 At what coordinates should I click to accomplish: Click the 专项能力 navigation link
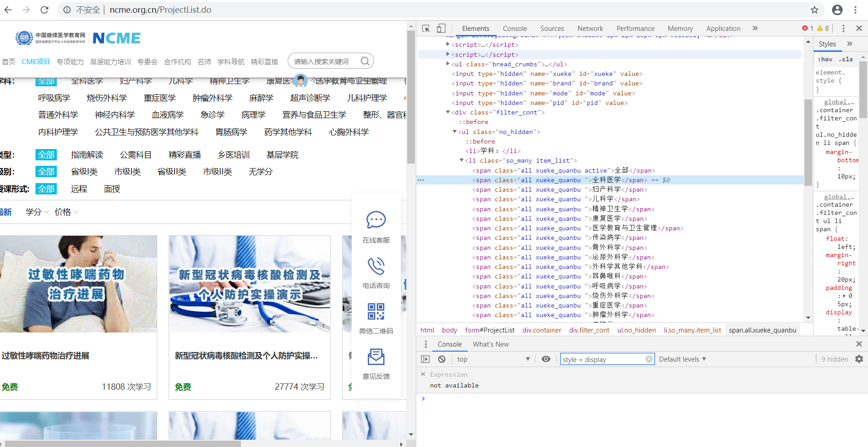pos(70,61)
